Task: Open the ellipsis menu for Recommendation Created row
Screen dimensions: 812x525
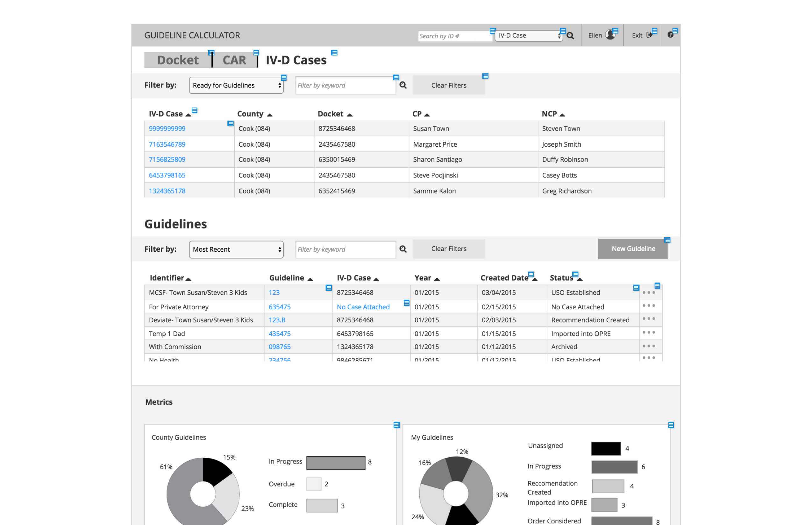Action: [x=649, y=319]
